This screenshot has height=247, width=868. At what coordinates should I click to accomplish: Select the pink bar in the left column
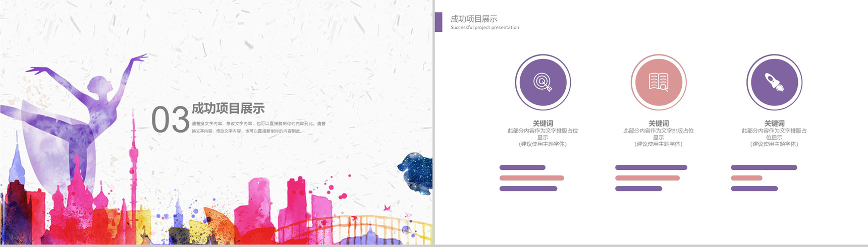(531, 178)
